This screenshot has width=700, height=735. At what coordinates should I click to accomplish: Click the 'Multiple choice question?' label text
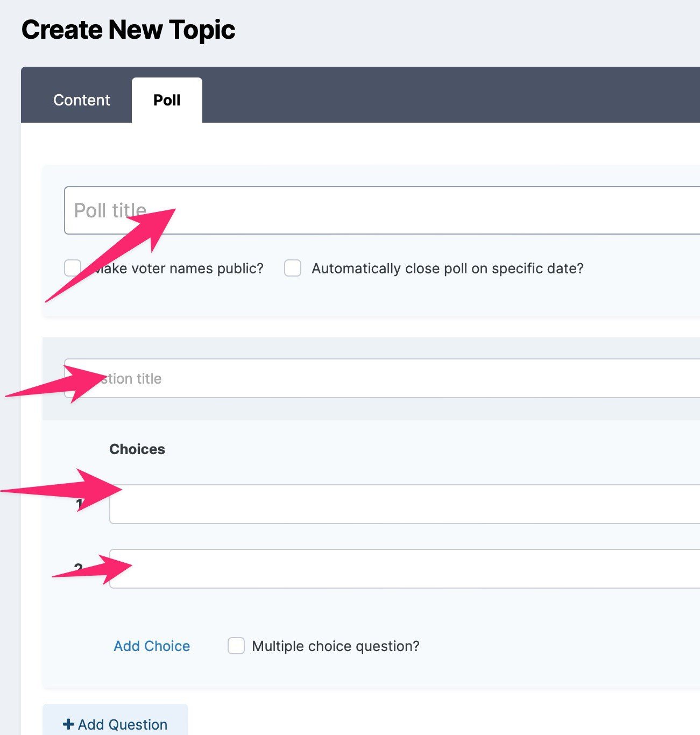pos(336,646)
